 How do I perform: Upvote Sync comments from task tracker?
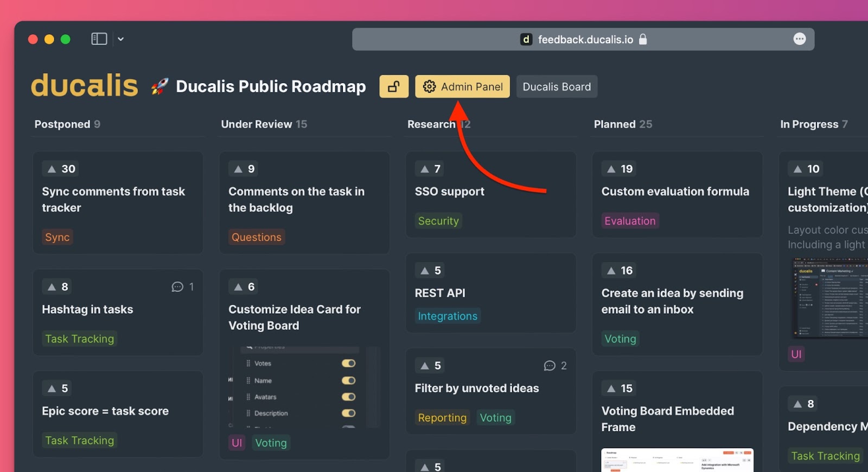[60, 169]
